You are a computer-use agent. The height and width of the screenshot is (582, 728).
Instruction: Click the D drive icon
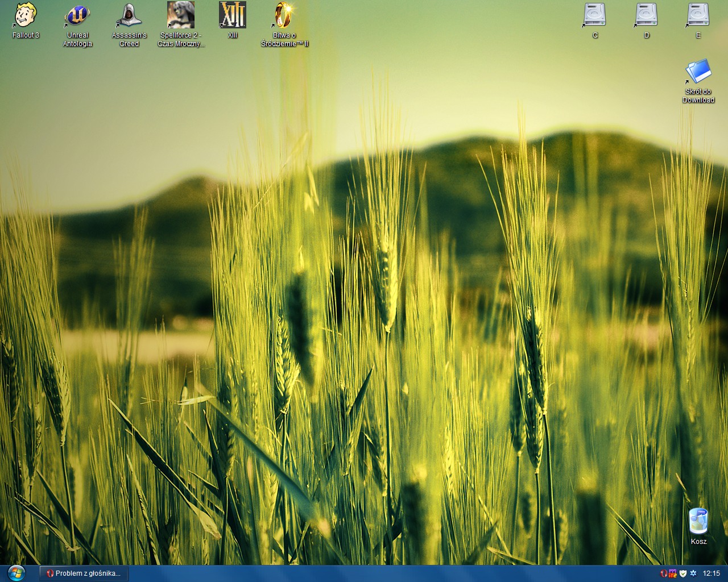647,15
